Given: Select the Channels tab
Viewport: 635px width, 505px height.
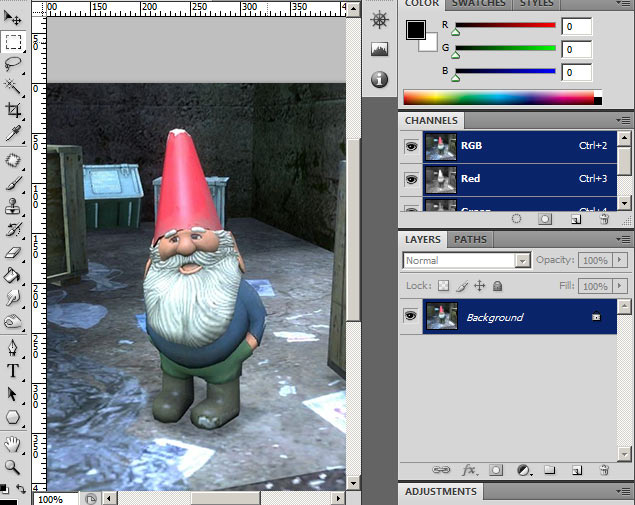Looking at the screenshot, I should (x=431, y=121).
